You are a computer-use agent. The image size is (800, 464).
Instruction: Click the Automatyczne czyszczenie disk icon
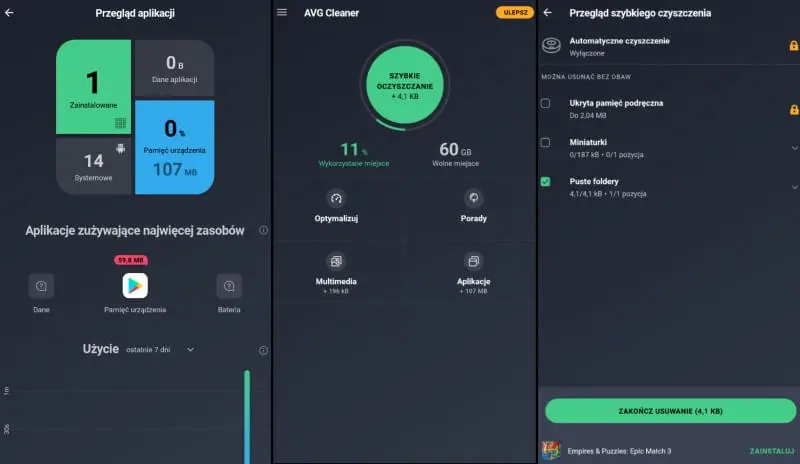[551, 45]
